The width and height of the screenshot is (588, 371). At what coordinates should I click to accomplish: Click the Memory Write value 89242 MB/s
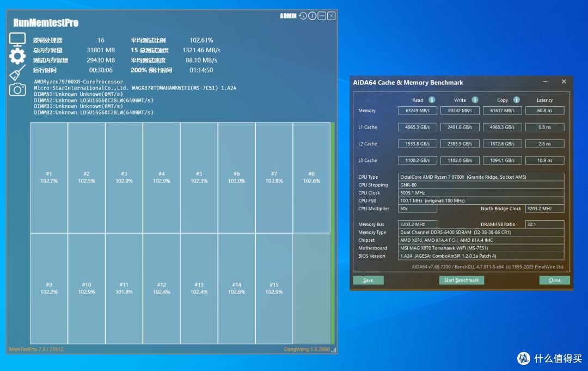coord(460,111)
